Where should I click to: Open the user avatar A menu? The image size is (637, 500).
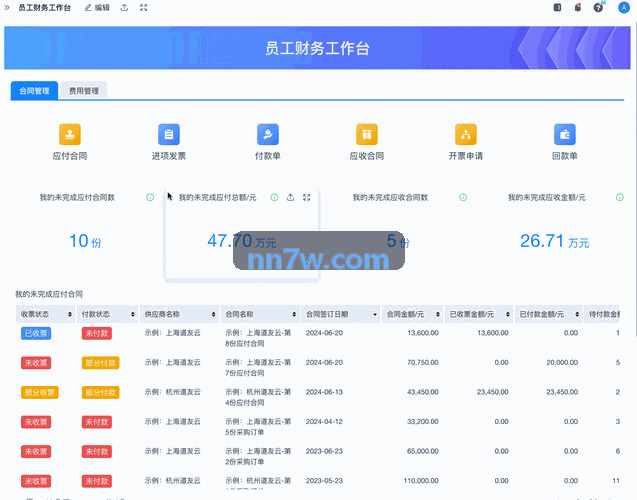[624, 8]
